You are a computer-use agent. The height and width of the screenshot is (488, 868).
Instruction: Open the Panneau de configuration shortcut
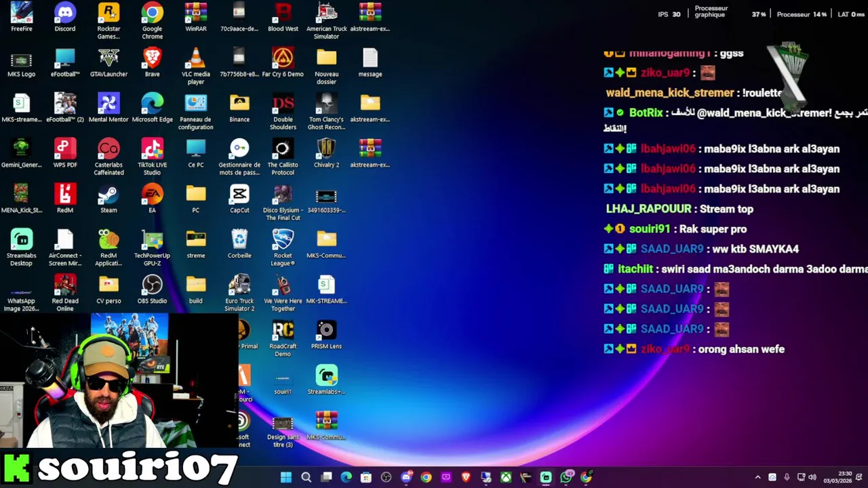pyautogui.click(x=196, y=111)
